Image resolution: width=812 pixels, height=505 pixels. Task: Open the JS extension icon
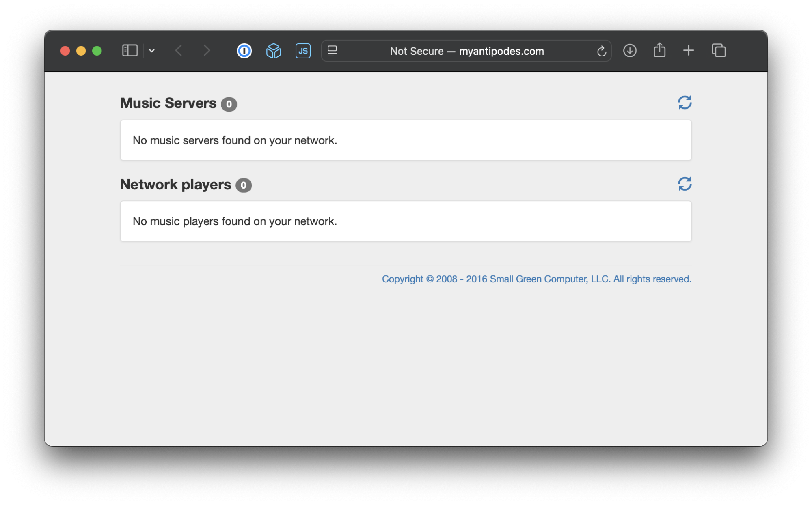coord(303,51)
